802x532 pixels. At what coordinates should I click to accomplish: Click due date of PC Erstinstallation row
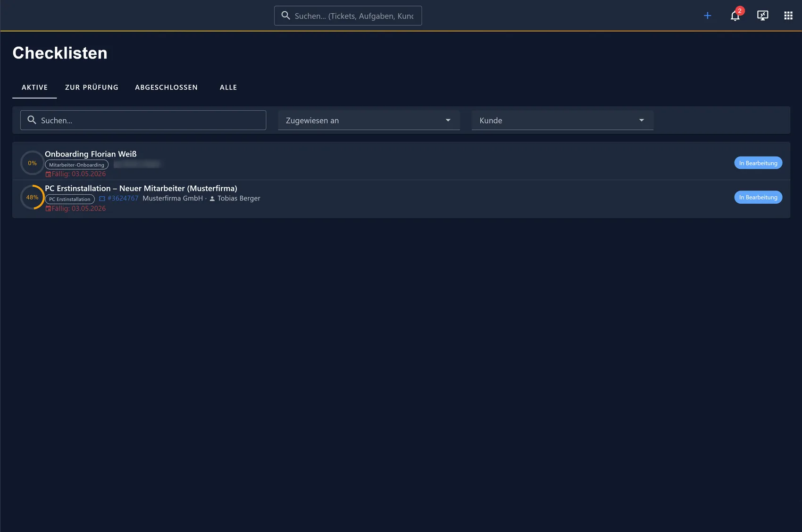[78, 208]
